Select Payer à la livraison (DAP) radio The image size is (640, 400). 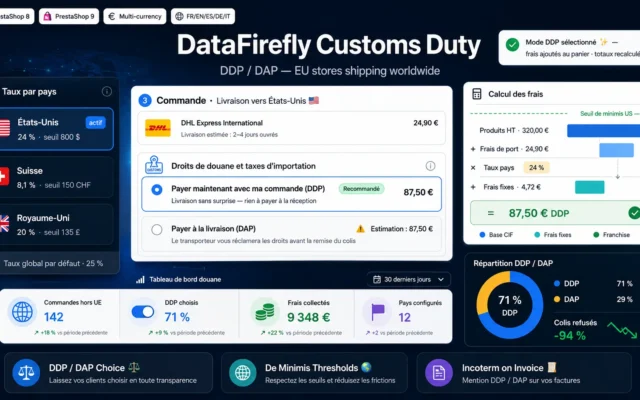pyautogui.click(x=157, y=230)
